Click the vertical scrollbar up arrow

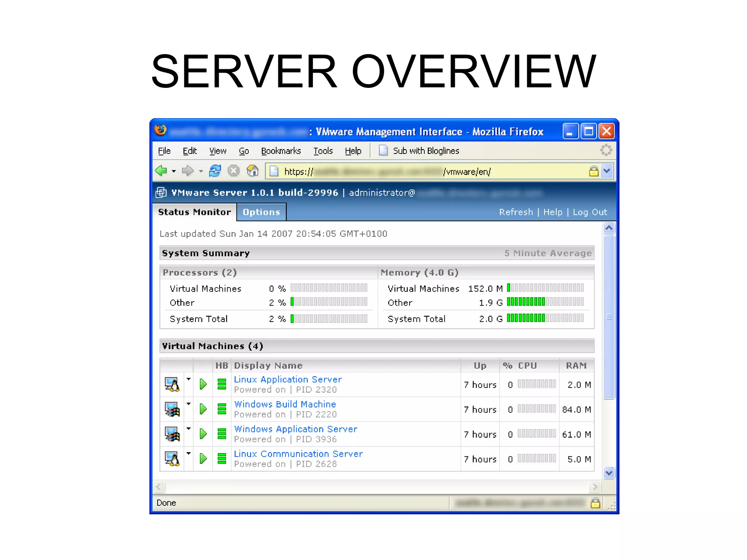609,228
